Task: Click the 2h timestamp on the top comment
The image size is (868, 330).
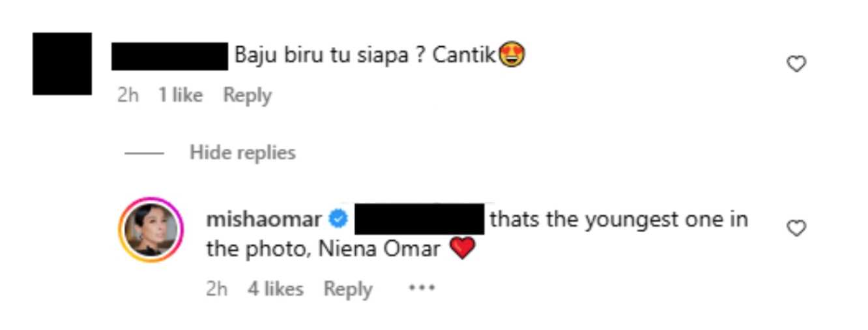Action: coord(128,95)
